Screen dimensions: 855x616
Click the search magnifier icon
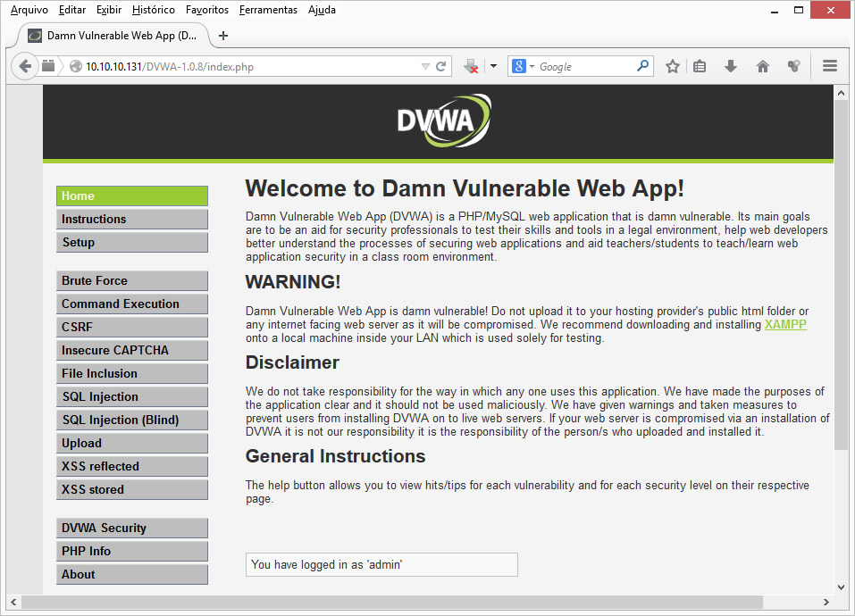tap(642, 66)
